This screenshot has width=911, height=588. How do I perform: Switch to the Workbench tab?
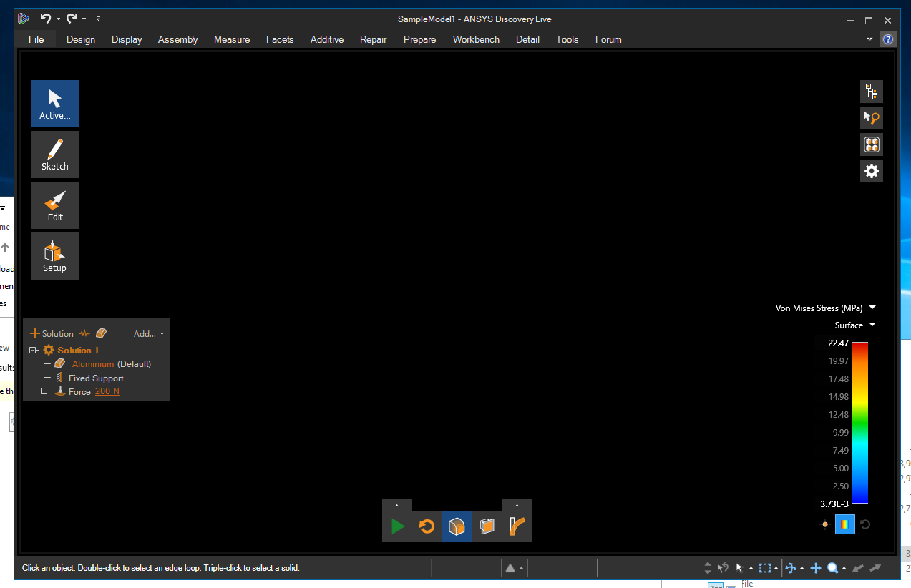[477, 39]
